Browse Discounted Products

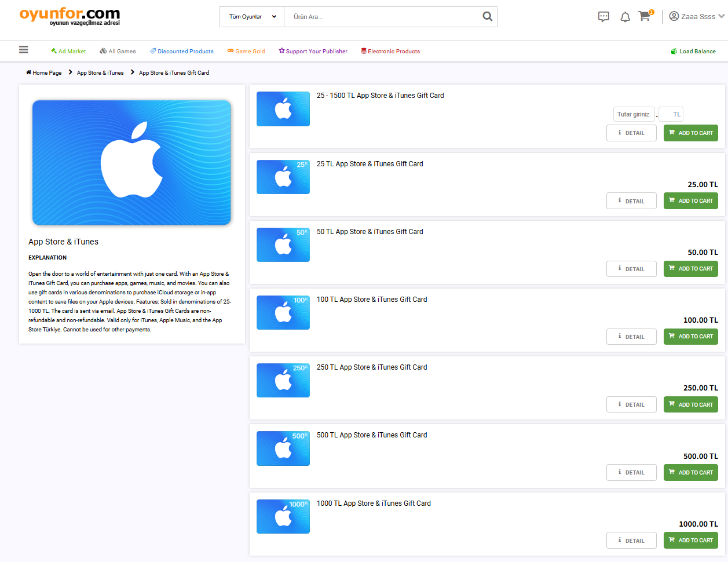click(182, 51)
